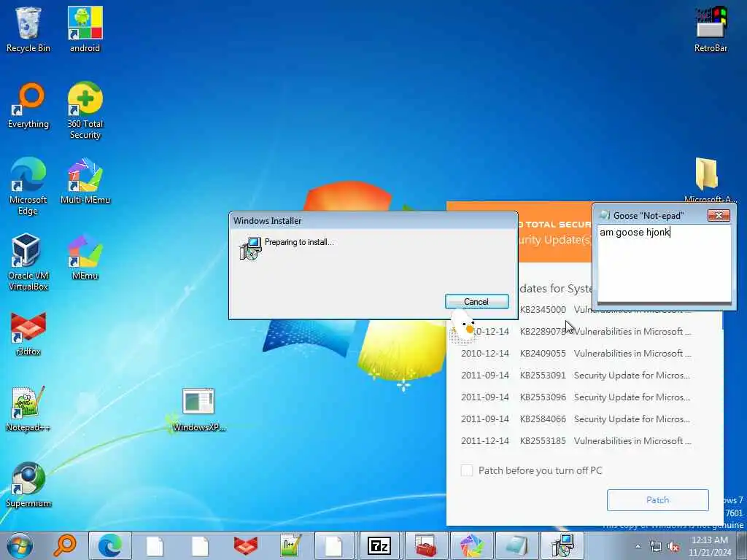Select the KB2553096 security update row
Viewport: 747px width, 560px height.
tap(576, 397)
